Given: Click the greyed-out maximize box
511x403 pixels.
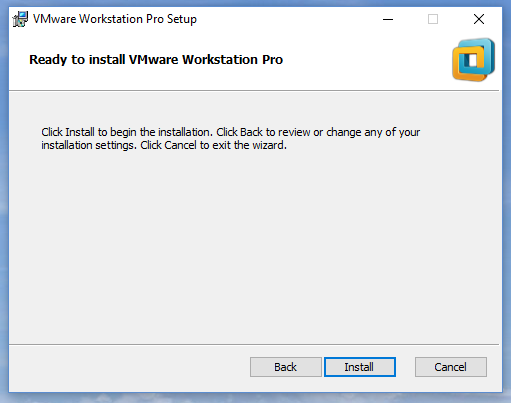Looking at the screenshot, I should tap(433, 19).
